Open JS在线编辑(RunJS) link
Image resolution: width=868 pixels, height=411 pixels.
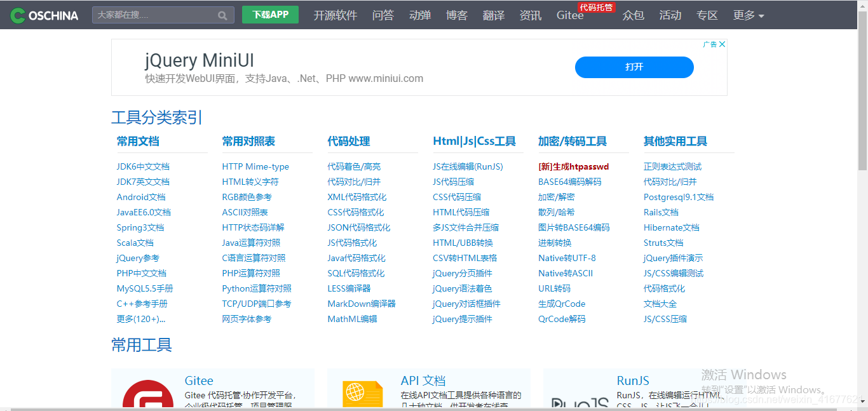pyautogui.click(x=468, y=166)
